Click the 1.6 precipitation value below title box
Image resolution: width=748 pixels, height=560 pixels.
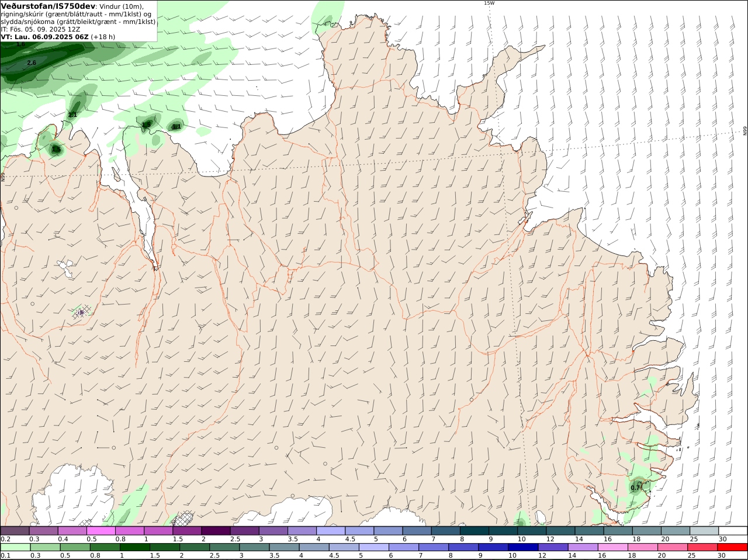tap(20, 44)
